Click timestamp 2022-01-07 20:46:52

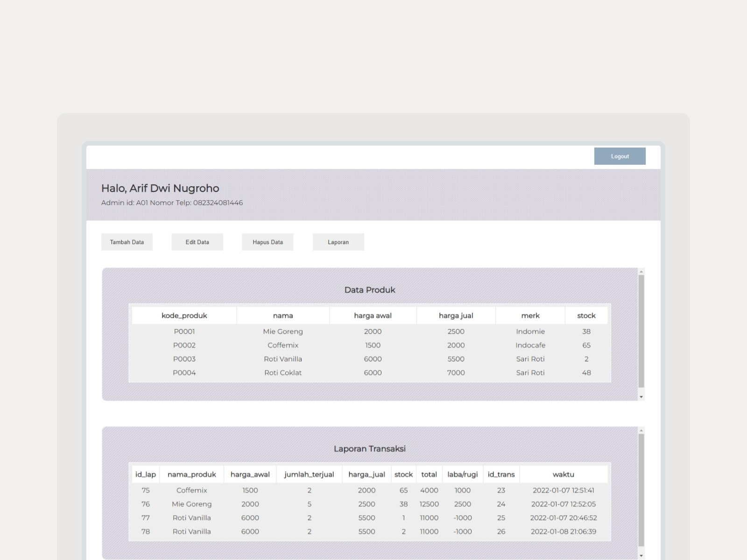pos(564,518)
